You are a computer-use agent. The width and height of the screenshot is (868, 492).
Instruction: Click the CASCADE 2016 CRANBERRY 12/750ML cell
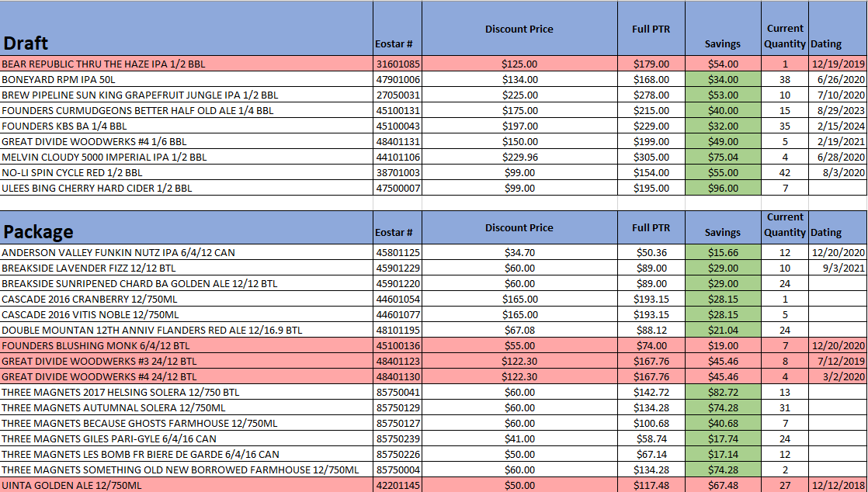(186, 299)
